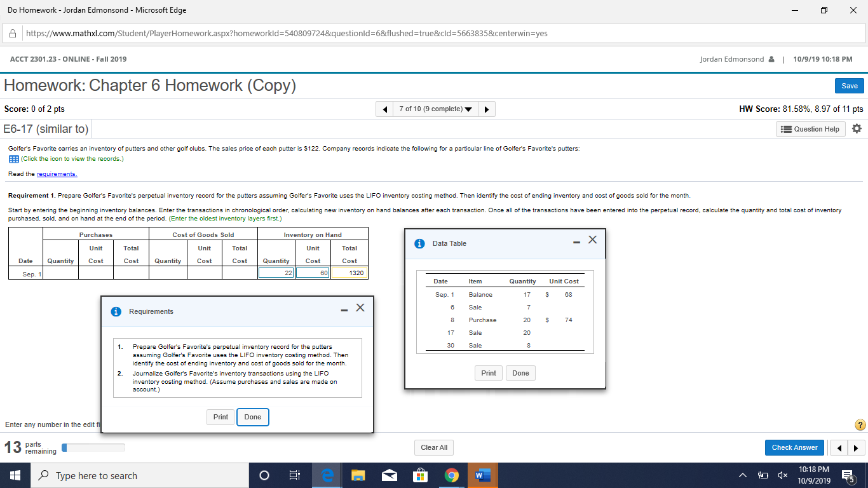Click the parts remaining progress bar
Image resolution: width=868 pixels, height=488 pixels.
pos(93,447)
